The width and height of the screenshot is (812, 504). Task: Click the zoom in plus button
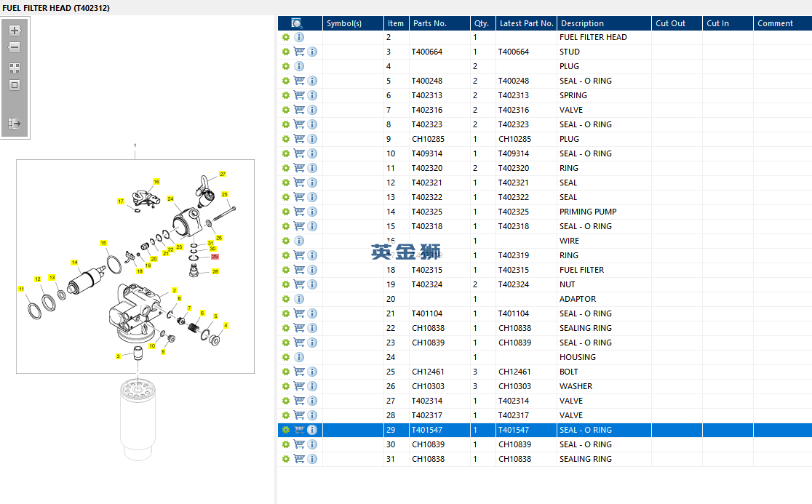(x=15, y=31)
